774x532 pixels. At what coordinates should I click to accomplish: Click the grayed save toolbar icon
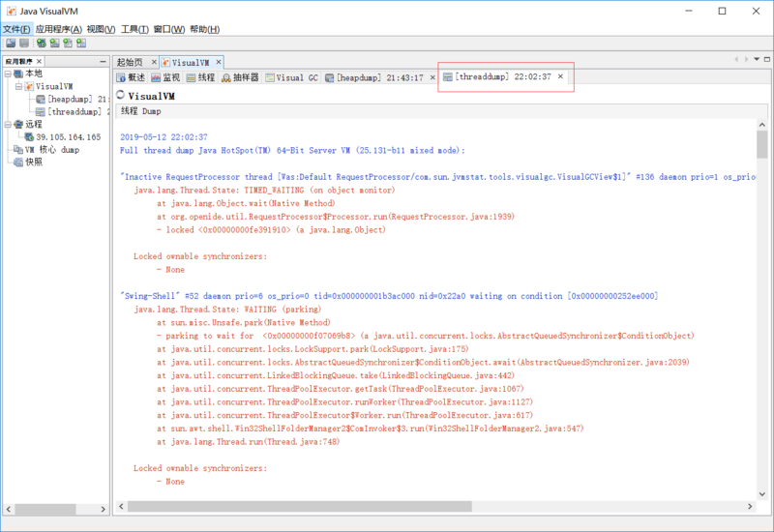click(24, 43)
